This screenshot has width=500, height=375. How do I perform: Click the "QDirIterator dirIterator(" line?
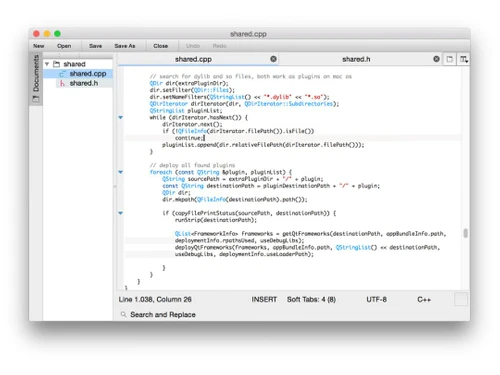coord(244,104)
